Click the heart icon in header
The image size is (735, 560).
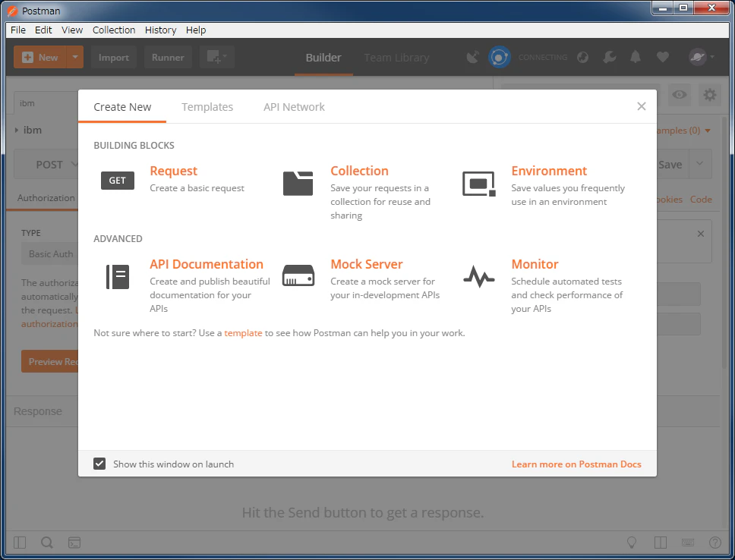tap(662, 57)
